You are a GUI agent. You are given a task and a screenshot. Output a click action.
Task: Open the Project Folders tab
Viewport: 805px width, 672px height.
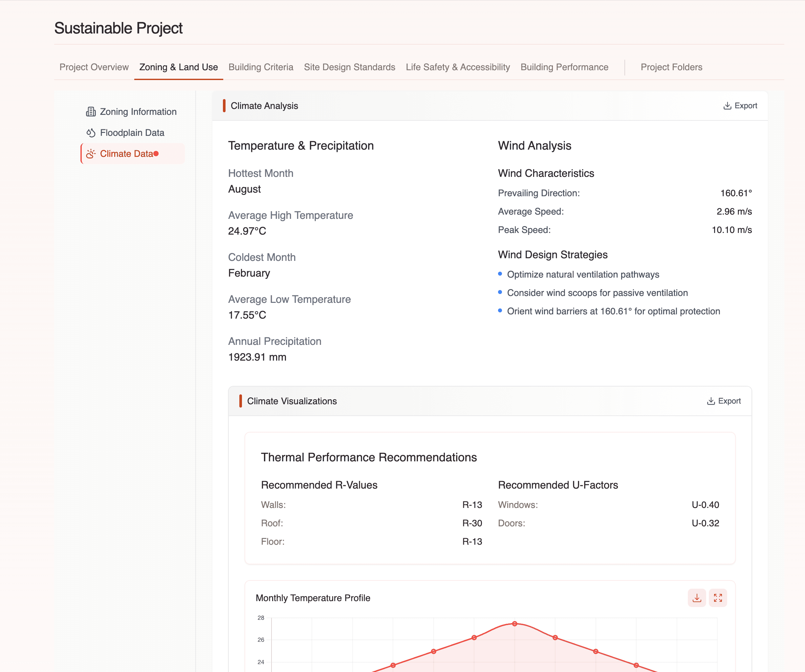pyautogui.click(x=671, y=67)
